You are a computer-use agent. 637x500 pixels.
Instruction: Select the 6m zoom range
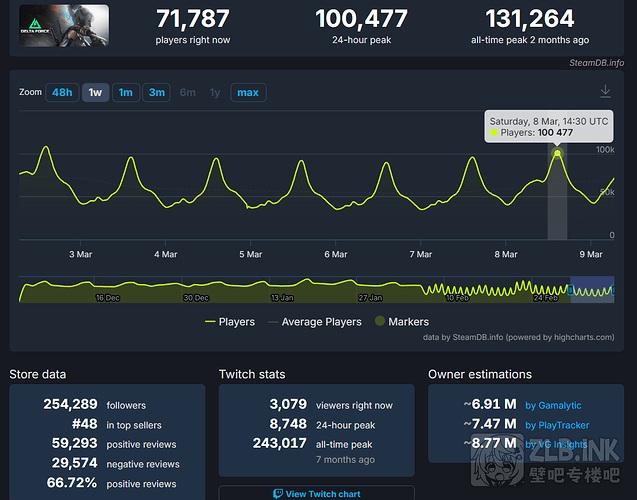(187, 93)
